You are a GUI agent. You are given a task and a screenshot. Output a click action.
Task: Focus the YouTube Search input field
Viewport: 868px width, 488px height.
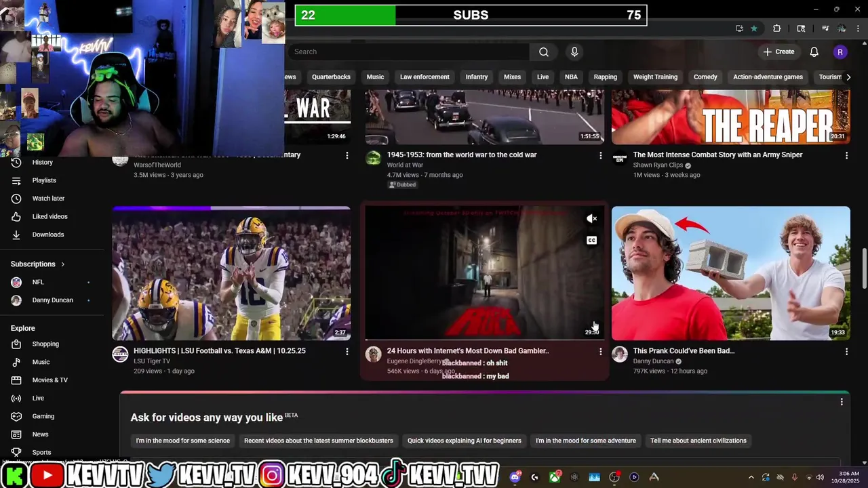(409, 52)
